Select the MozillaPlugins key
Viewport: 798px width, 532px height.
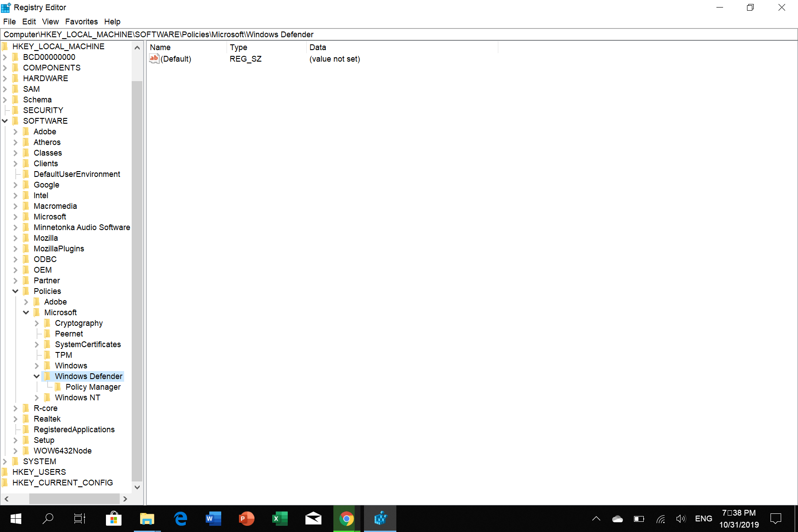pos(59,249)
